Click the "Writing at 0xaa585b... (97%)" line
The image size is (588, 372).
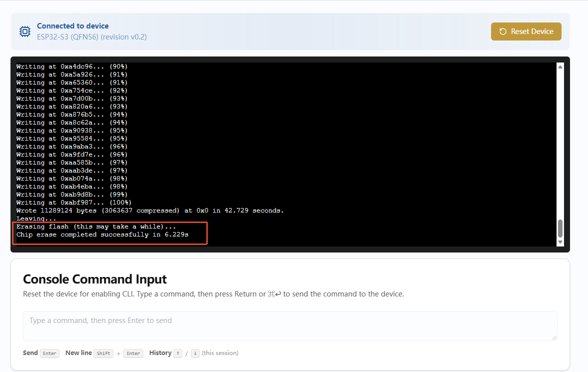[x=72, y=162]
